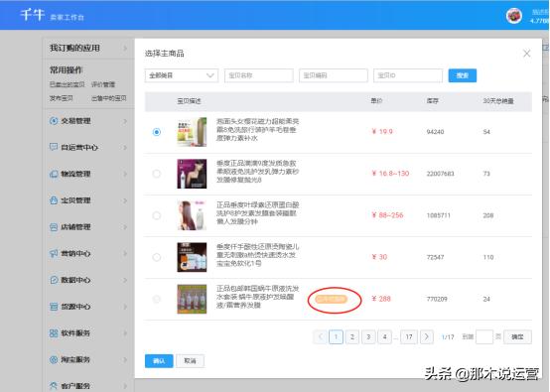This screenshot has height=392, width=550.
Task: Click the 宝贝管理 bag icon
Action: tap(54, 200)
